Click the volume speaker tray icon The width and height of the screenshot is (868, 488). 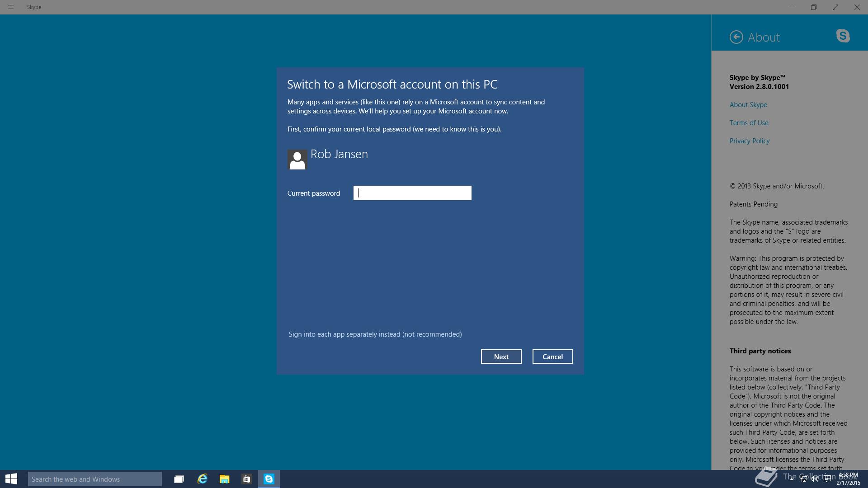coord(815,479)
